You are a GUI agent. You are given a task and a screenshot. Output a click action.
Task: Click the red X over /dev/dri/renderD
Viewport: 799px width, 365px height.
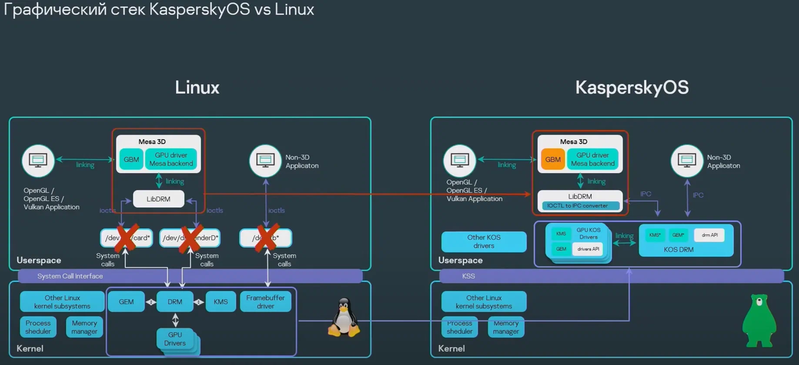click(188, 237)
